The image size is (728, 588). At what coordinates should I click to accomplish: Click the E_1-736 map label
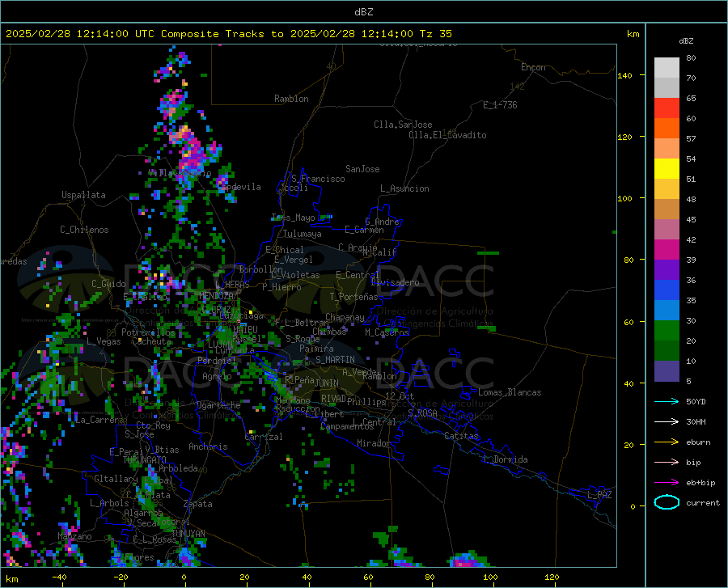[x=500, y=105]
